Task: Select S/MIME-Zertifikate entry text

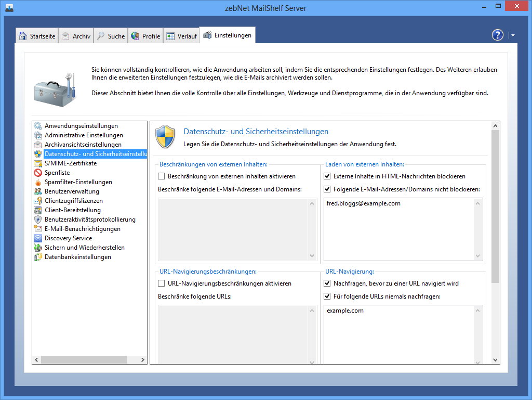Action: point(71,163)
